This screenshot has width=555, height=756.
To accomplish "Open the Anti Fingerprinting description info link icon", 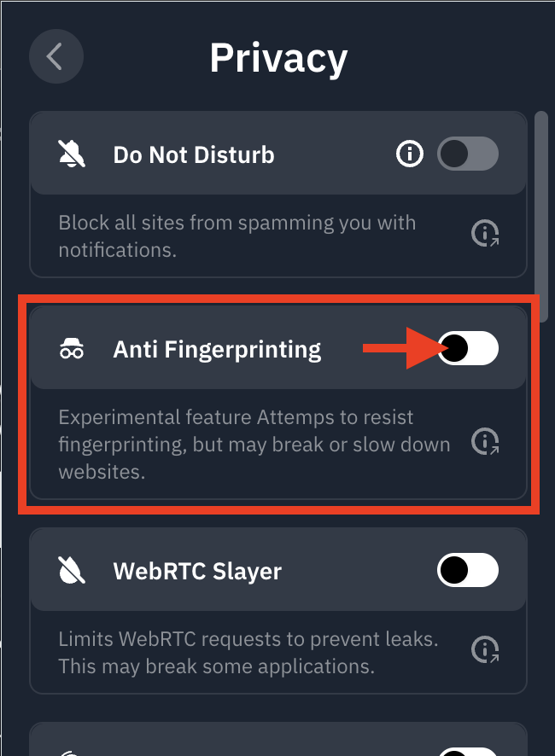I will pyautogui.click(x=486, y=441).
